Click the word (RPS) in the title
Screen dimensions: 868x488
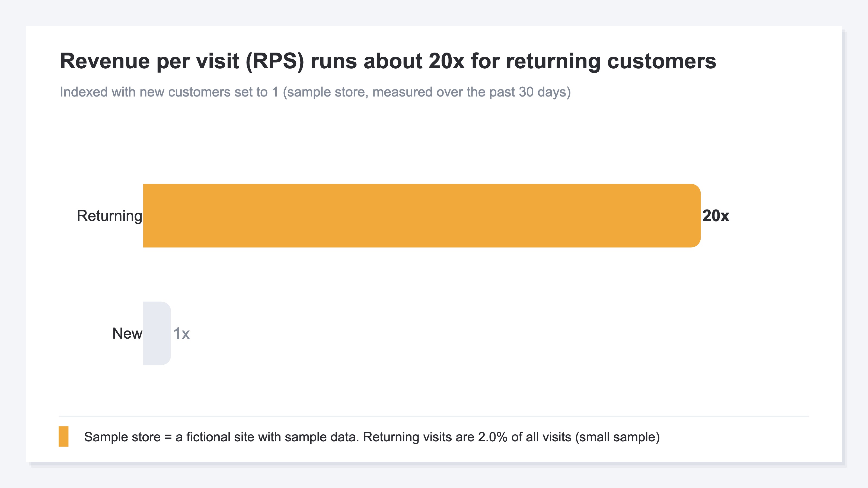click(275, 61)
